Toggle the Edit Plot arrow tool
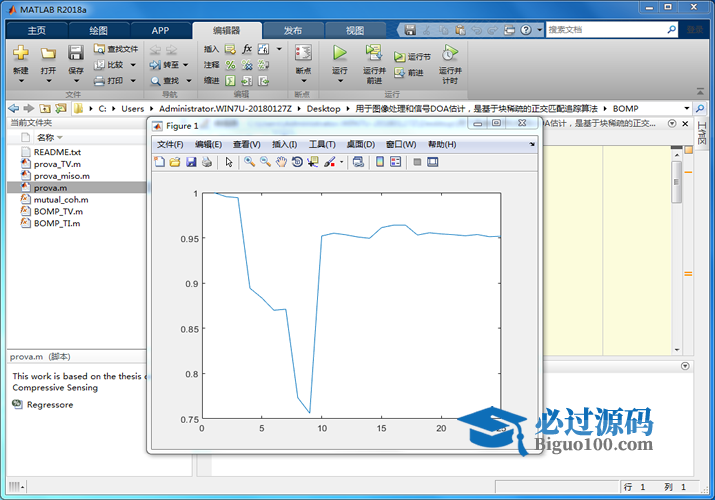Screen dimensions: 715x500 pyautogui.click(x=229, y=162)
